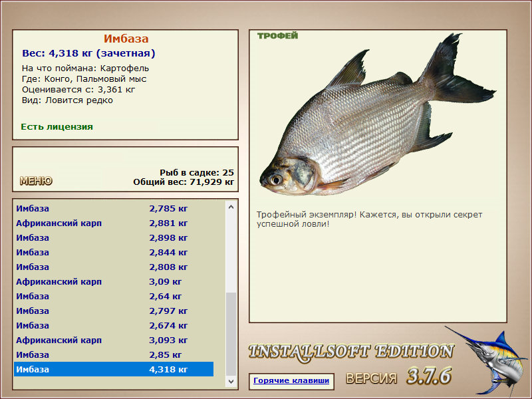Click the scroll up arrow of fish list
The width and height of the screenshot is (532, 399).
point(231,207)
